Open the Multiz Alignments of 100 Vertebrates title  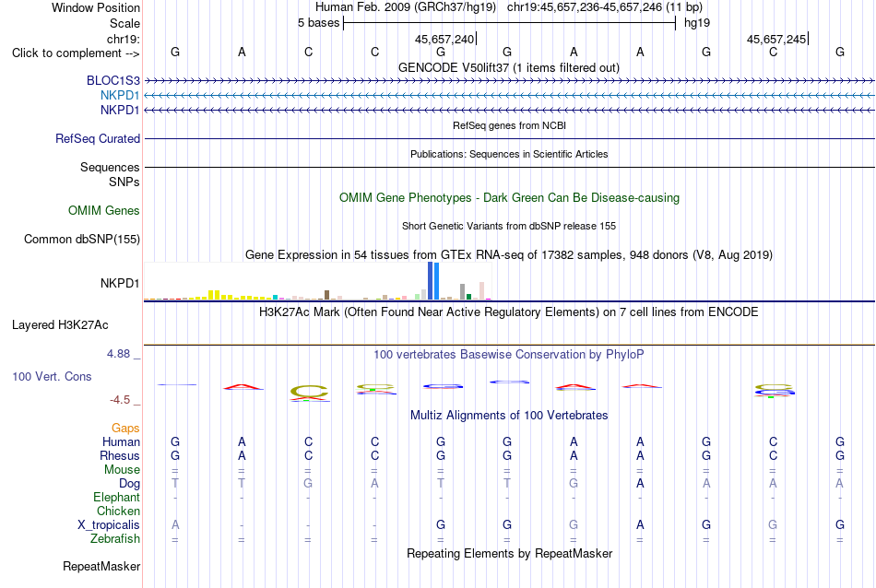coord(509,416)
